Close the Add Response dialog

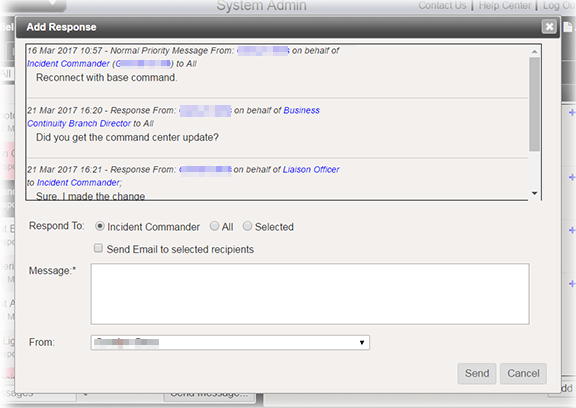coord(549,27)
